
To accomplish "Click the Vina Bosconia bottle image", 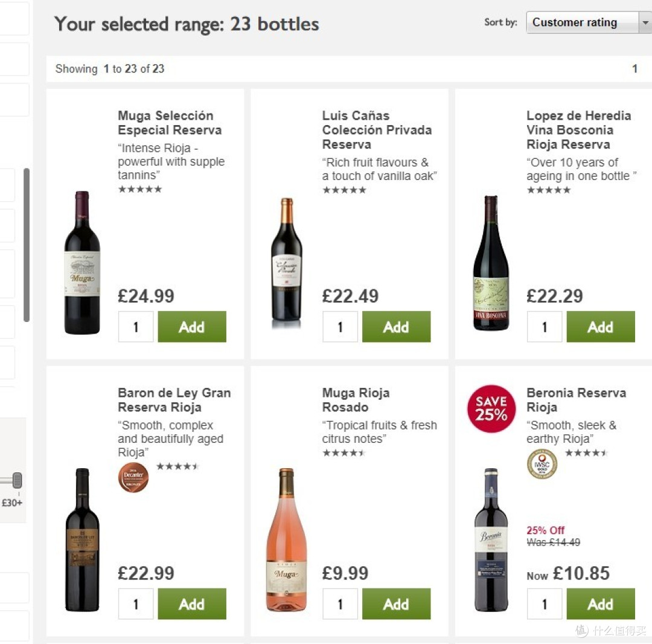I will 491,263.
